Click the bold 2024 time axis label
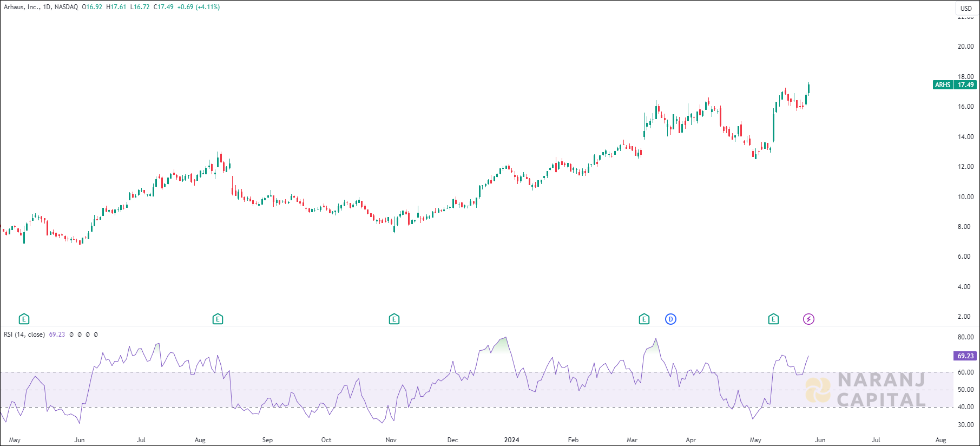Screen dimensions: 980x446 point(511,440)
